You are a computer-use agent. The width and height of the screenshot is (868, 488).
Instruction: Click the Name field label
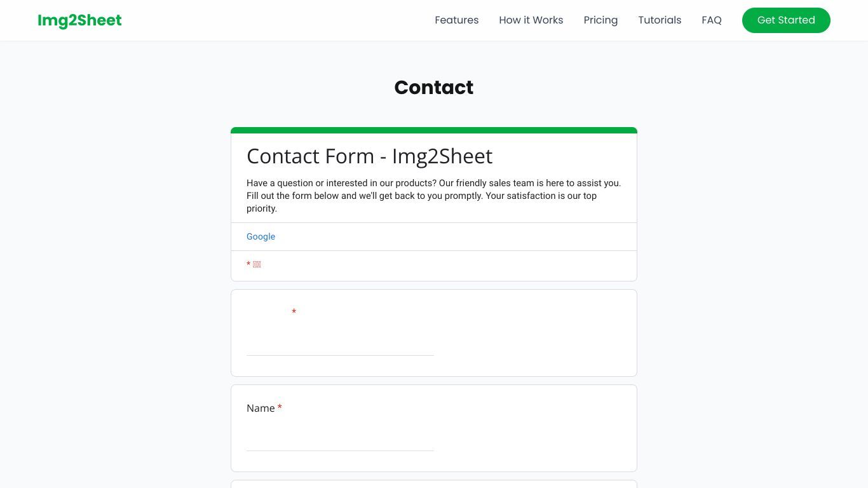click(261, 408)
